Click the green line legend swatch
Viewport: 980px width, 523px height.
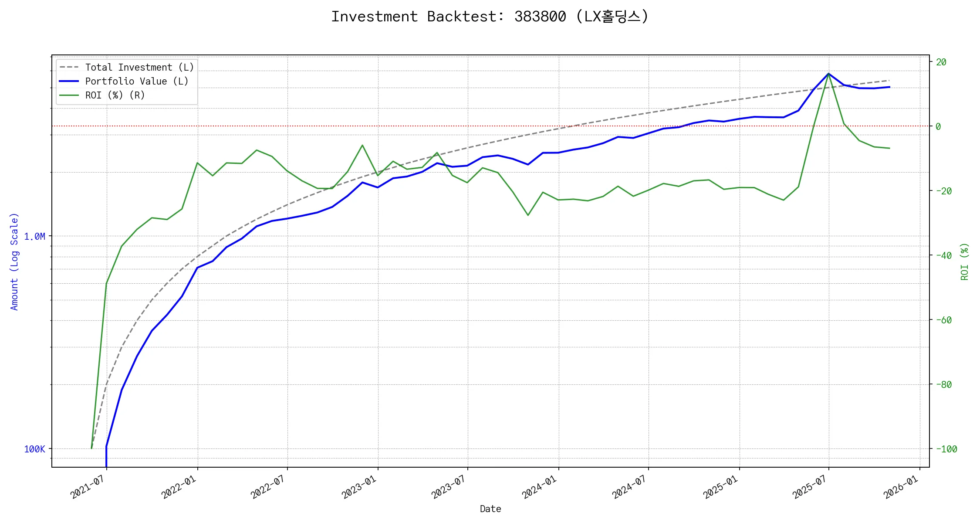69,95
